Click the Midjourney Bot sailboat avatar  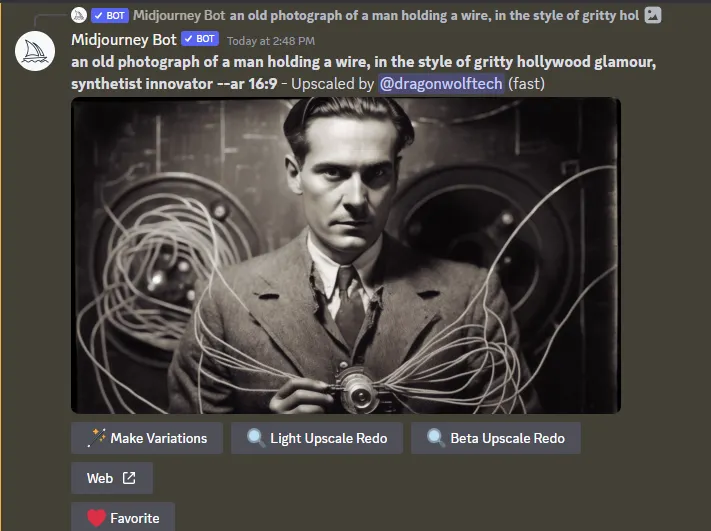pyautogui.click(x=35, y=51)
